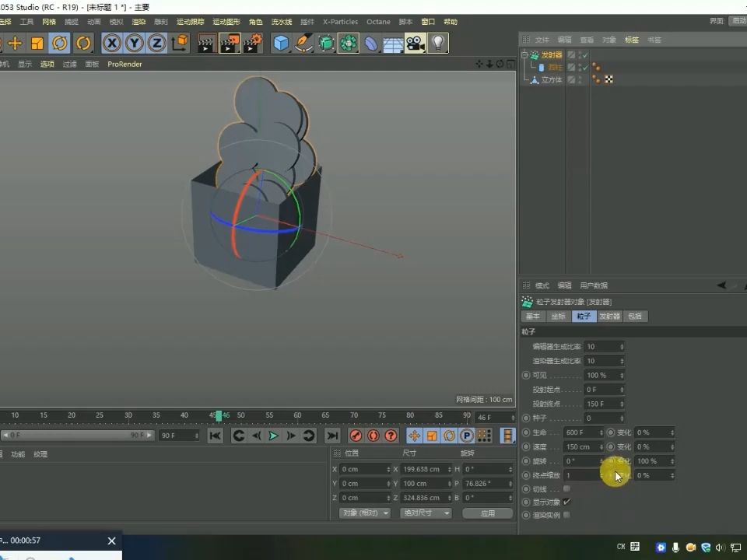Open the 对象(相对) coordinate mode dropdown

(363, 513)
